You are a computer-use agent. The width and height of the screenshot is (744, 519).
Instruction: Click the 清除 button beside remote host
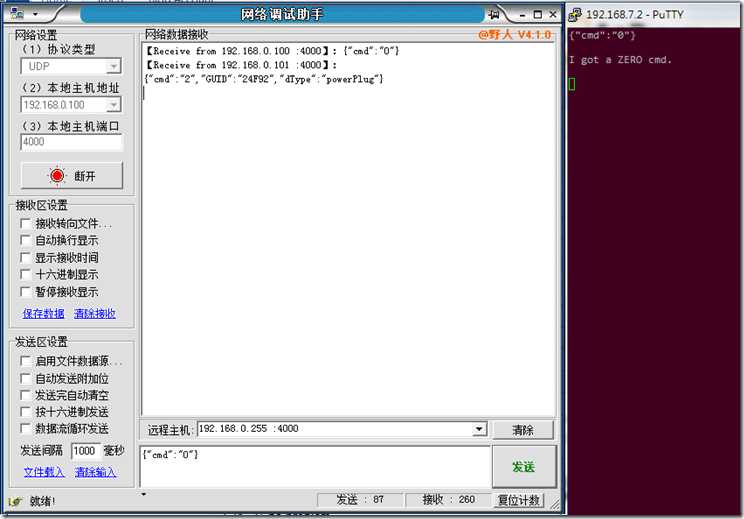tap(523, 430)
